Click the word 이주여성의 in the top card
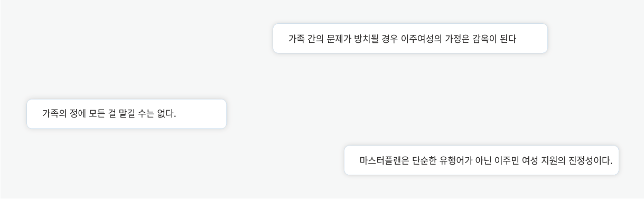Viewport: 644px width, 199px height. coord(421,39)
